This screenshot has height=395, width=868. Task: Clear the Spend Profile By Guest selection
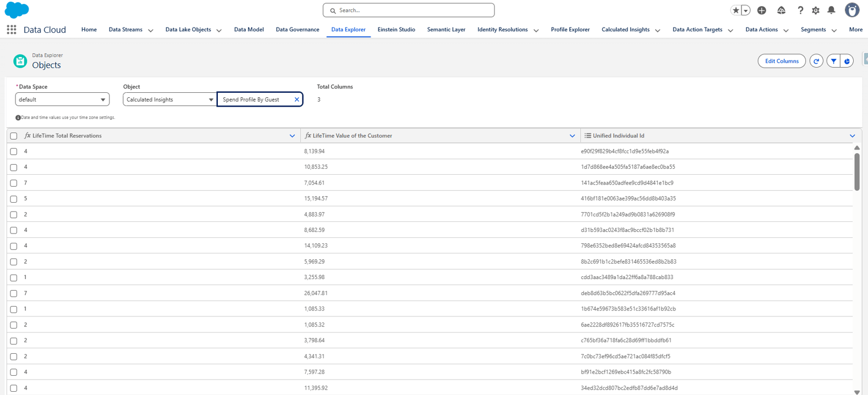pos(296,99)
